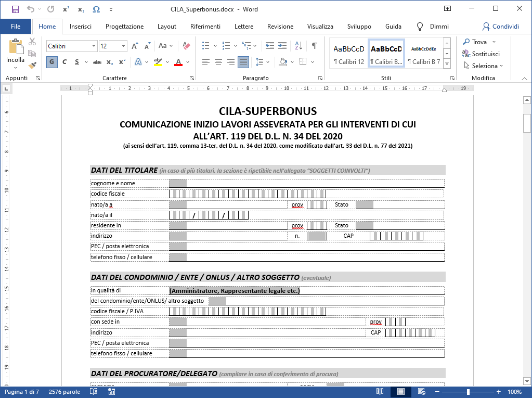The height and width of the screenshot is (398, 532).
Task: Expand the Seleziona dropdown menu
Action: pos(487,66)
